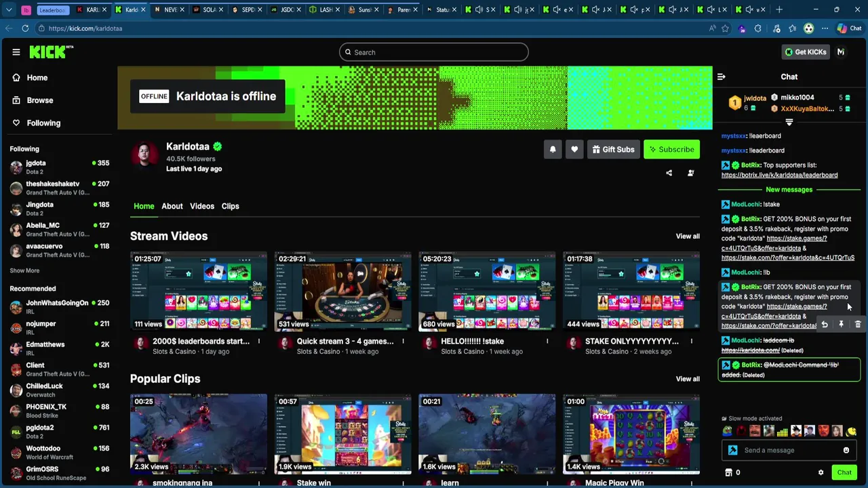Click moderator sword icon in message box
Image resolution: width=868 pixels, height=488 pixels.
(732, 450)
